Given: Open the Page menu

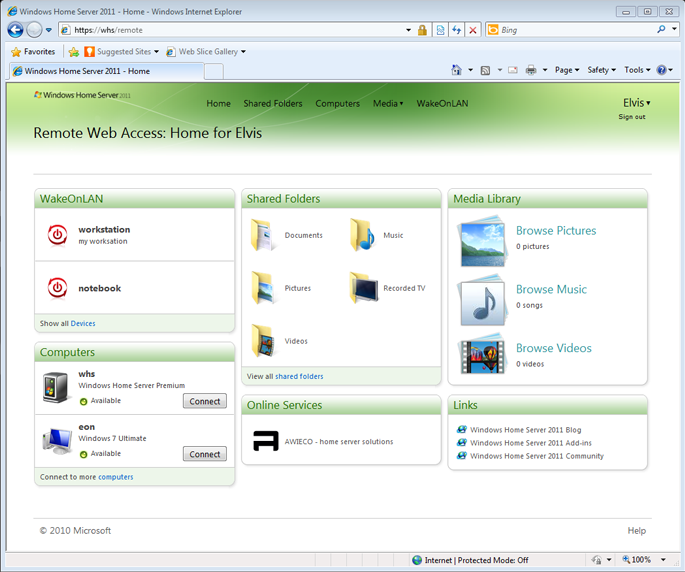Looking at the screenshot, I should pyautogui.click(x=567, y=70).
